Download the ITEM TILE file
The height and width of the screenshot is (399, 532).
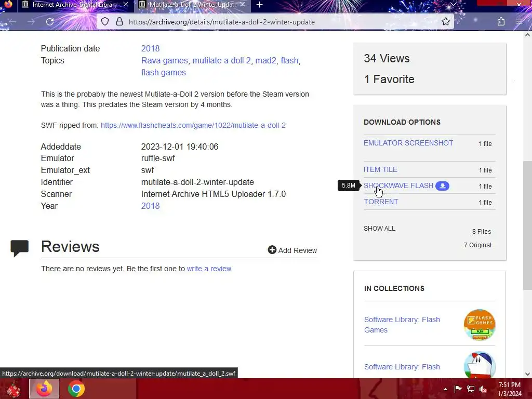coord(380,170)
